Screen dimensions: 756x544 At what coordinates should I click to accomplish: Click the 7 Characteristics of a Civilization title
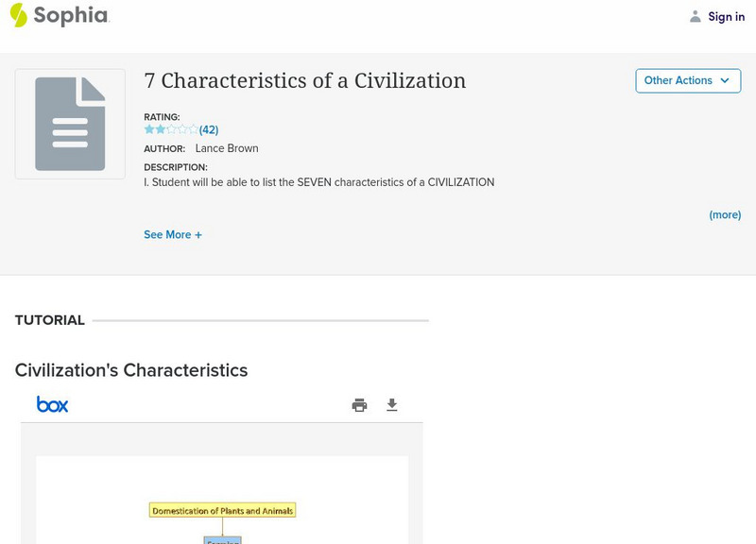pos(304,81)
